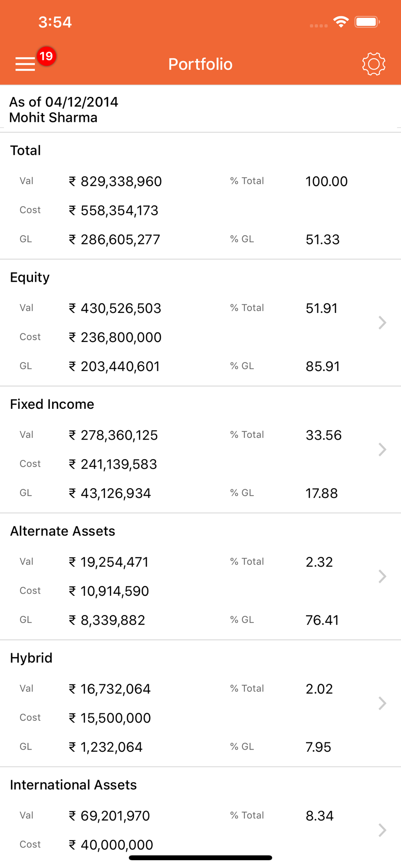The height and width of the screenshot is (868, 401).
Task: Tap the Alternate Assets heading
Action: pos(62,531)
